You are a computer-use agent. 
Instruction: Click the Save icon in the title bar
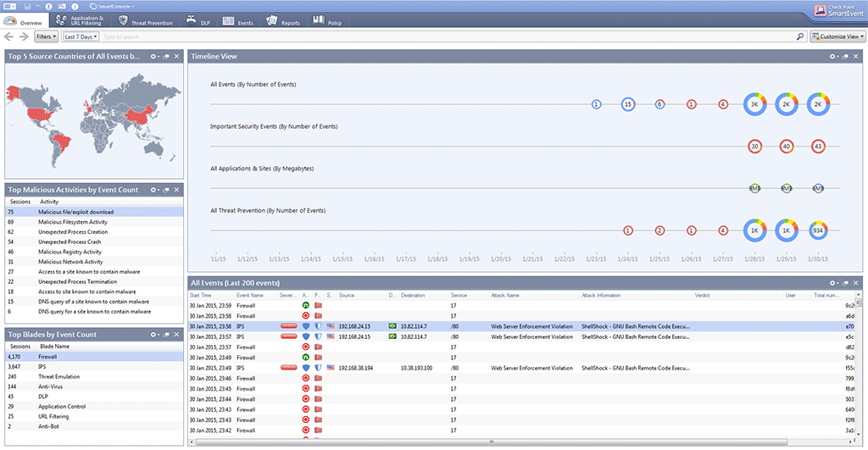[x=27, y=6]
